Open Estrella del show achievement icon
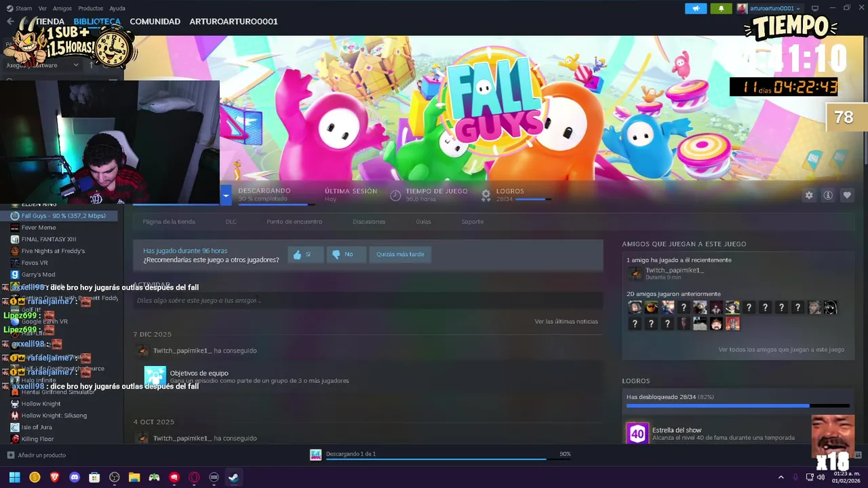 637,433
